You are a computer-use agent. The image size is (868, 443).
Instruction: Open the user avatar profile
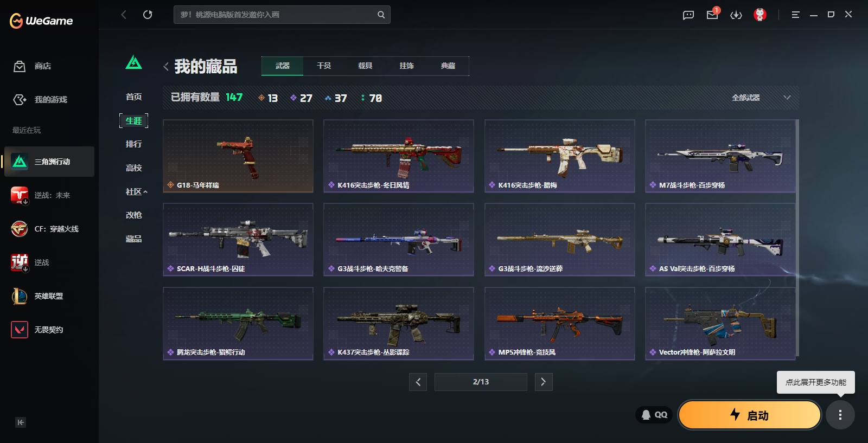[760, 15]
